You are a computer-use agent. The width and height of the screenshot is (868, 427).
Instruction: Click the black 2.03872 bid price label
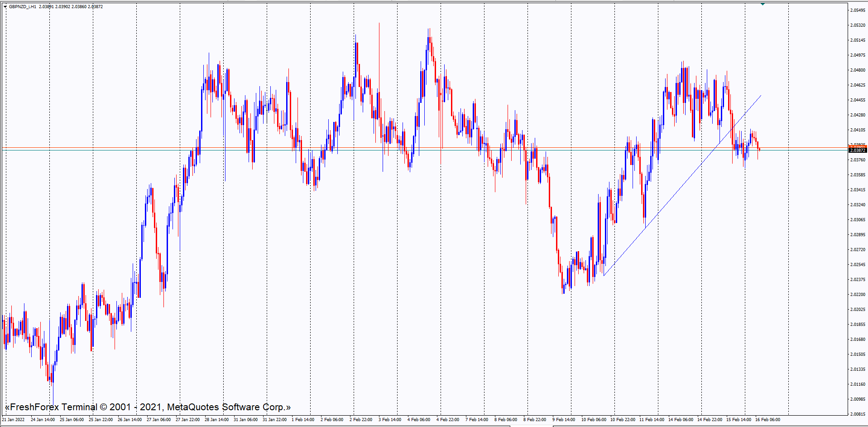pos(857,150)
